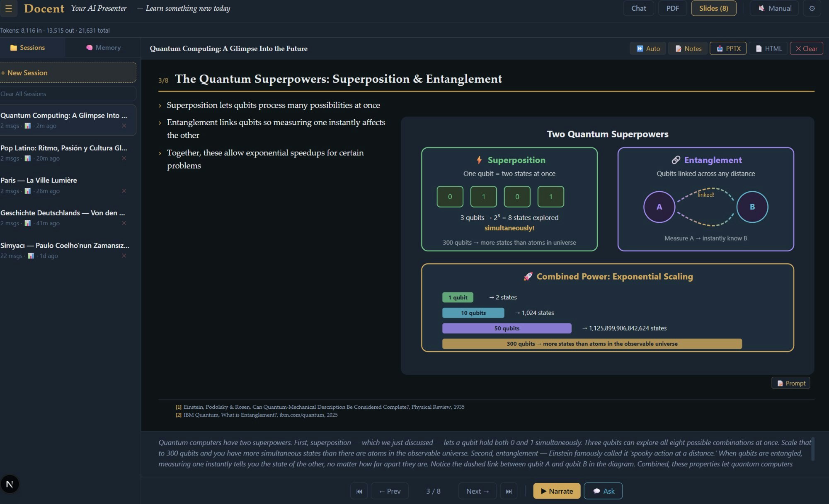This screenshot has width=829, height=504.
Task: Open the settings gear icon
Action: (812, 8)
